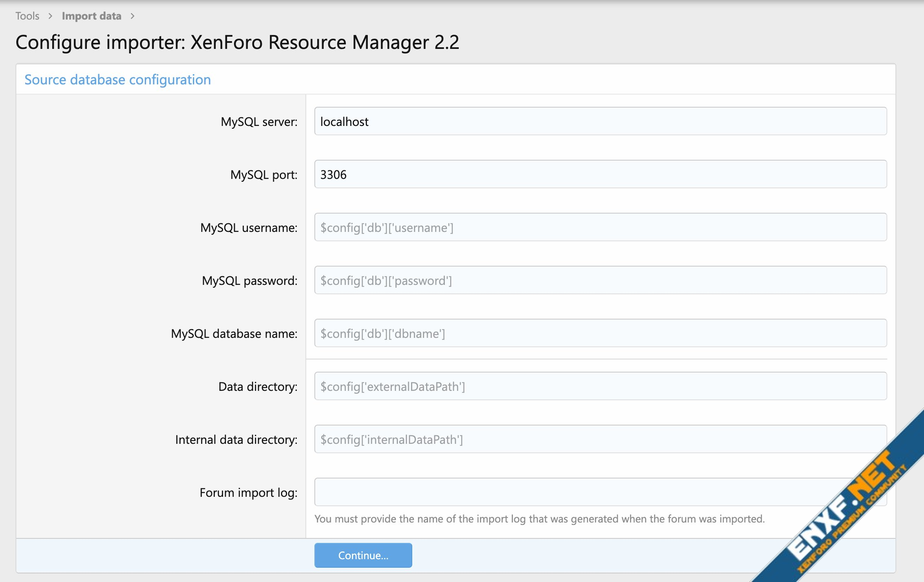Click into the MySQL port field

(600, 174)
